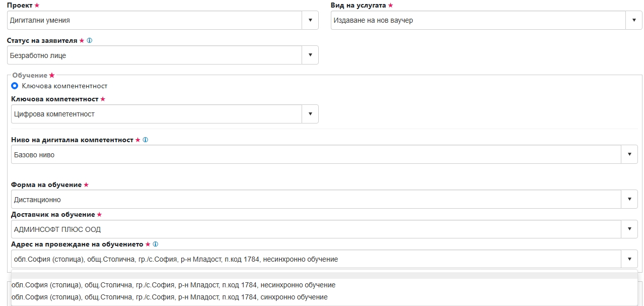Image resolution: width=644 pixels, height=306 pixels.
Task: Expand Вид на услугата dropdown arrow
Action: click(x=634, y=20)
